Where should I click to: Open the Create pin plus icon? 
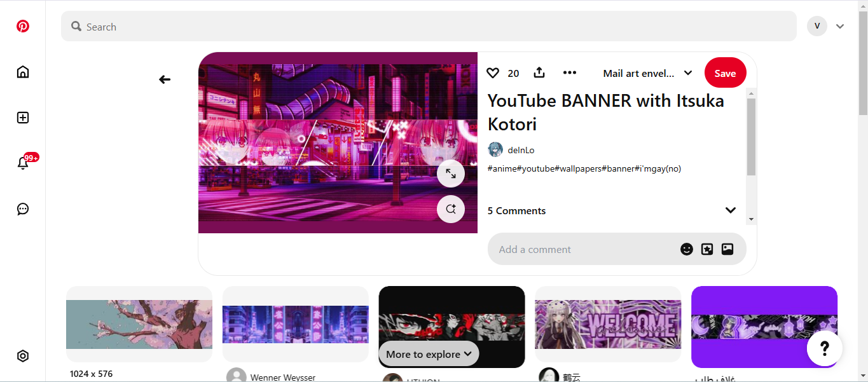click(23, 118)
